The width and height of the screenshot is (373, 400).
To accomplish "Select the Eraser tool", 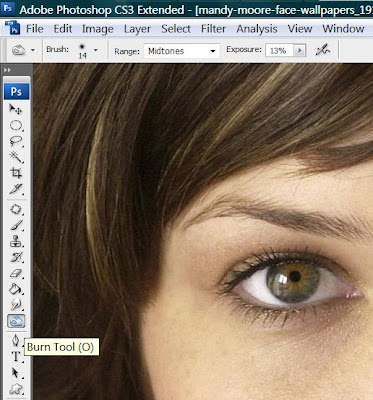I will click(16, 273).
